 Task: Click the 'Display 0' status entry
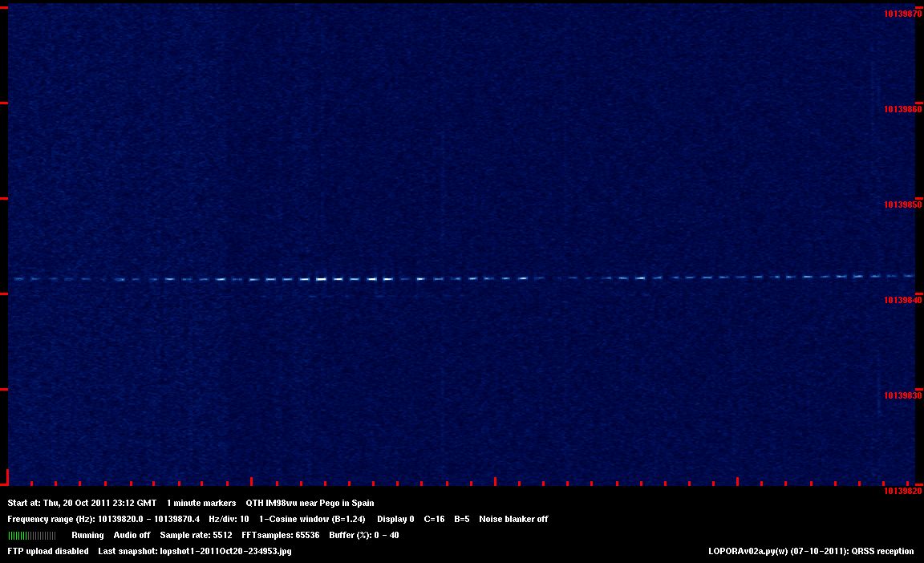coord(395,519)
